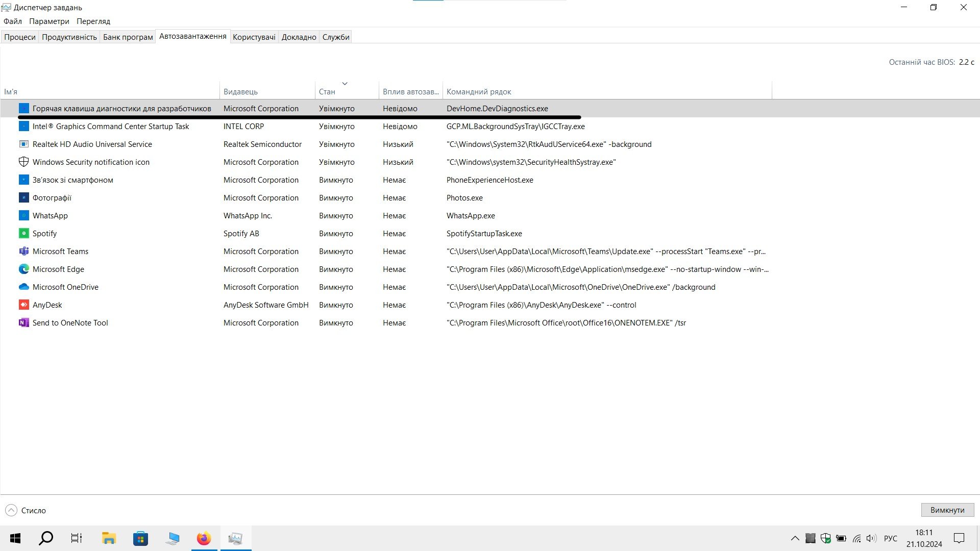The width and height of the screenshot is (980, 551).
Task: Click the WhatsApp row icon
Action: tap(23, 215)
